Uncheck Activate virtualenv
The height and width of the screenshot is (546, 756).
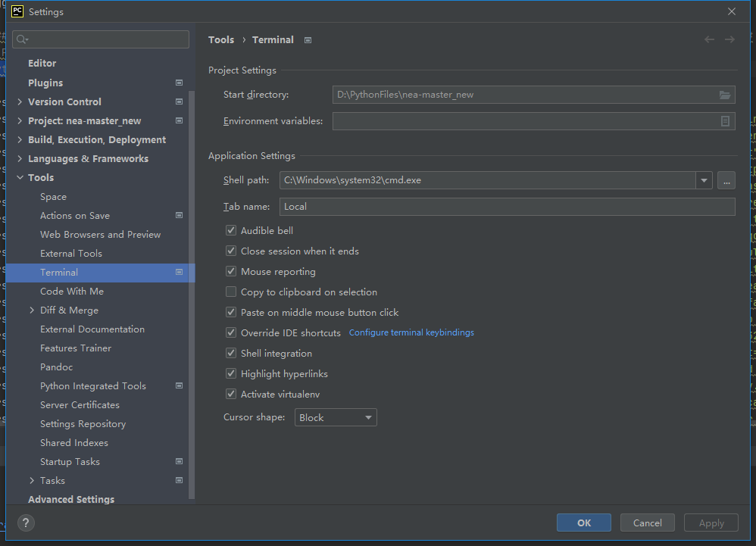(231, 395)
